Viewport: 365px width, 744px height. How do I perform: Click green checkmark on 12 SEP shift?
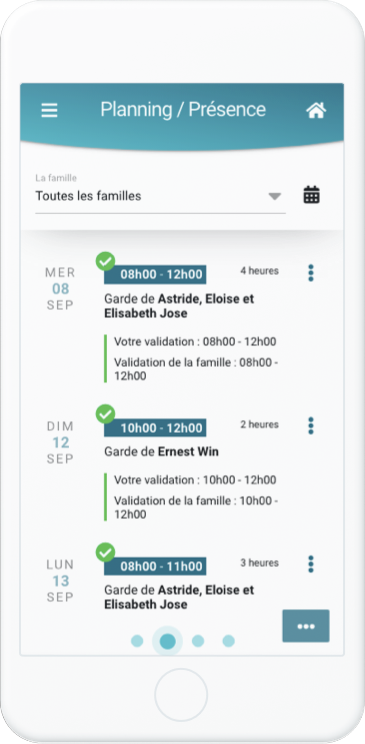(x=105, y=414)
